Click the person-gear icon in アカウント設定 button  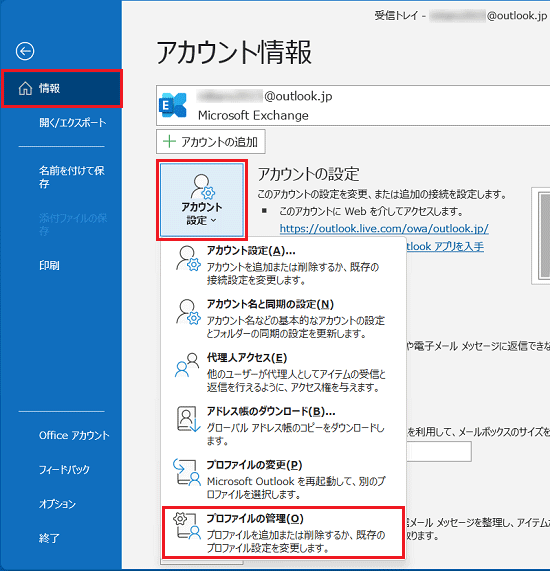[203, 186]
